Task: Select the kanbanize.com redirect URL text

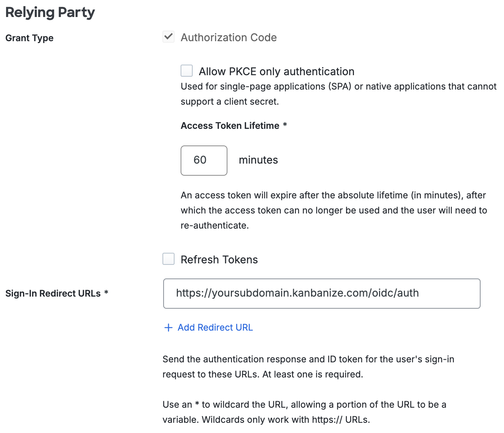Action: click(x=298, y=293)
